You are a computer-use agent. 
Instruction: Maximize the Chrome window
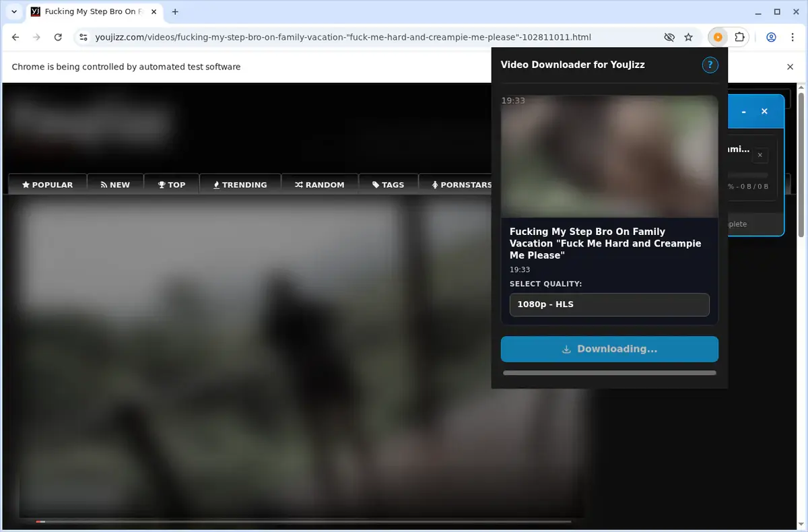(x=777, y=11)
